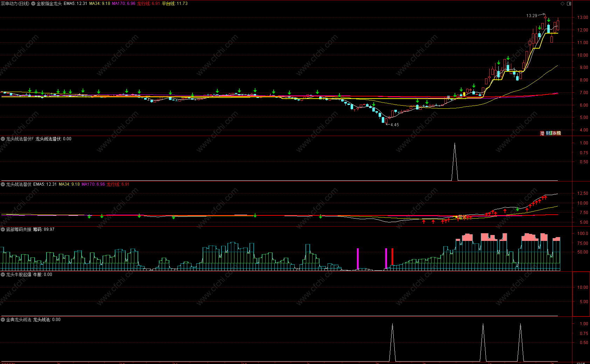Click the 龙头战法潜伏 name beside EMA5: 12.31

(19, 184)
